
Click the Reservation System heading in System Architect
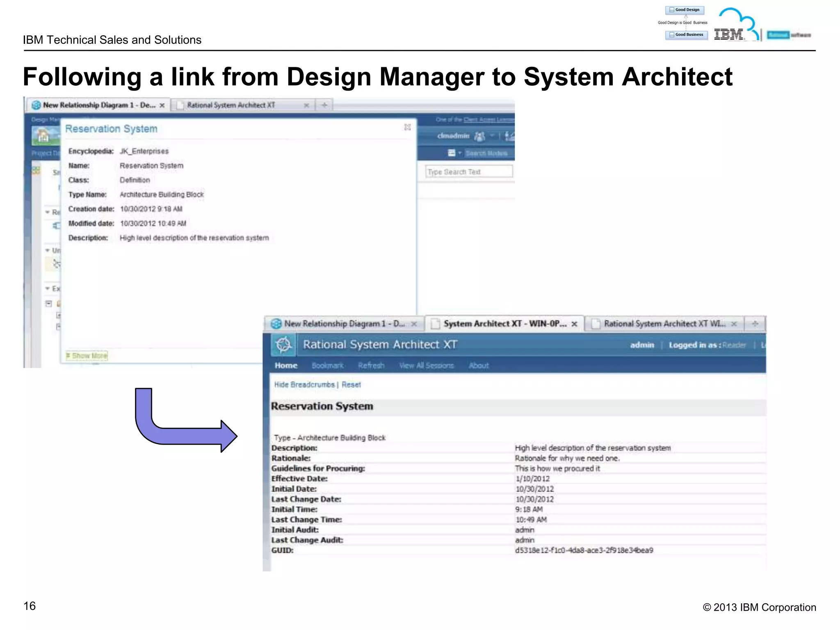click(322, 406)
